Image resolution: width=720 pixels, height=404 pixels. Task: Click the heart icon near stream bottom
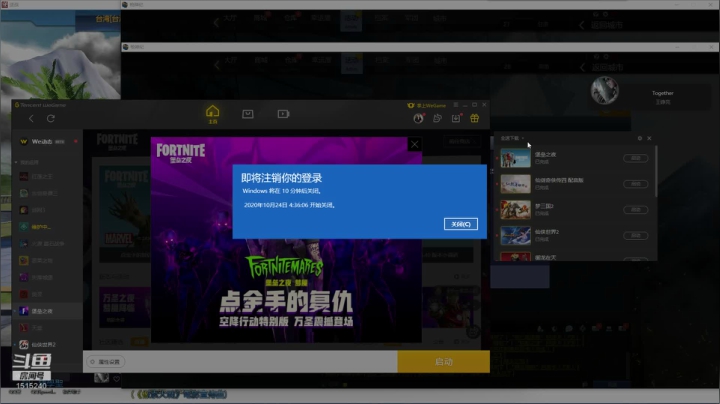click(x=117, y=379)
